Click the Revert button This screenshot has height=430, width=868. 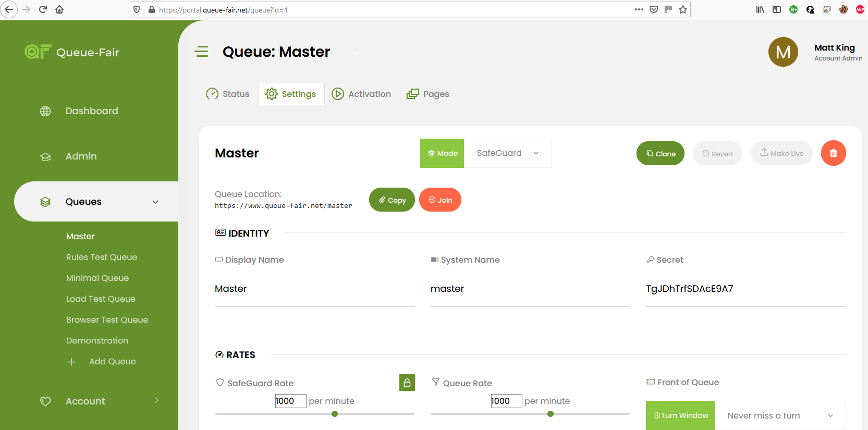point(717,153)
